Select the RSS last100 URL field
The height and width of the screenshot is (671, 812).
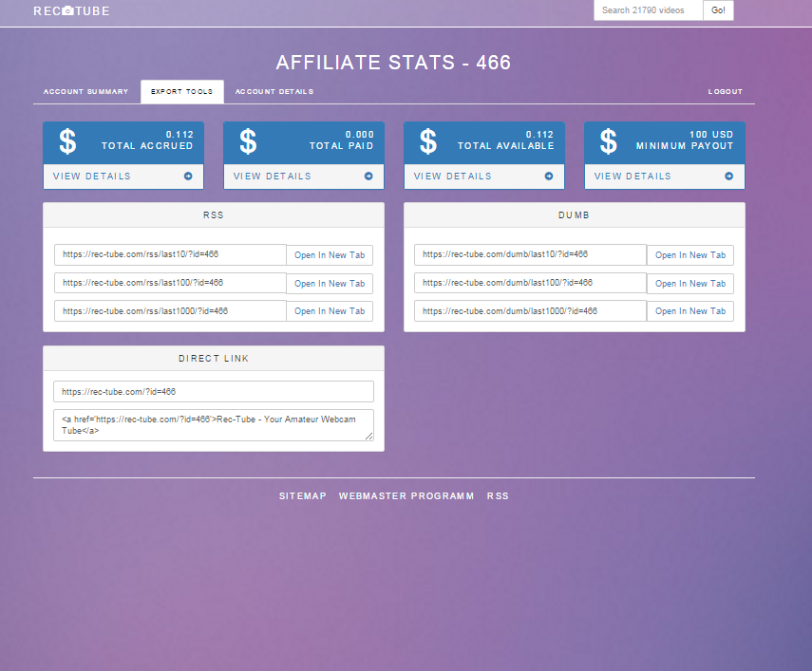(170, 283)
